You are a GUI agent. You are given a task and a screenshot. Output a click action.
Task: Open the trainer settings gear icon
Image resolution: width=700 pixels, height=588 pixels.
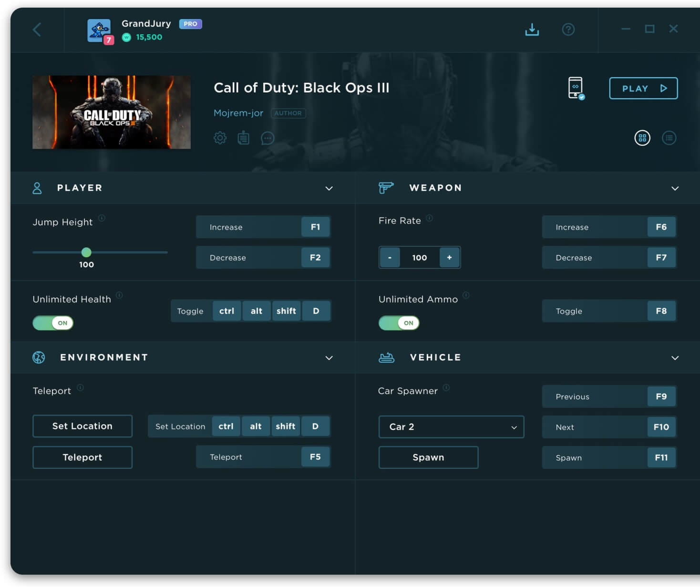pos(220,138)
